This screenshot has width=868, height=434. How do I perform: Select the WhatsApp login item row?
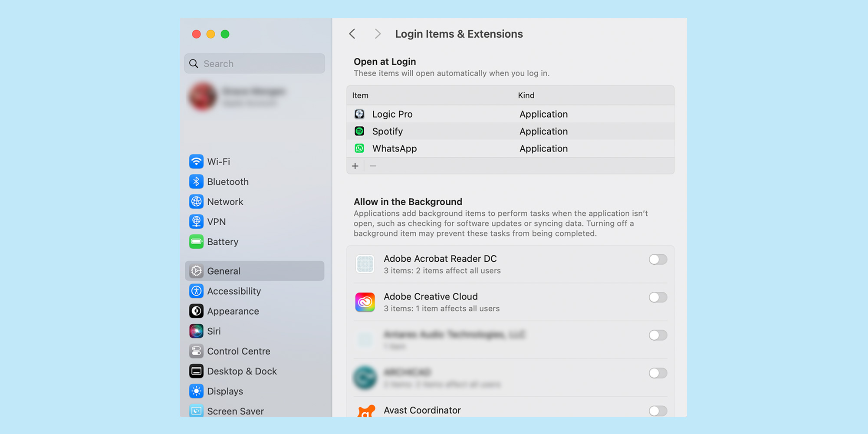[x=510, y=148]
